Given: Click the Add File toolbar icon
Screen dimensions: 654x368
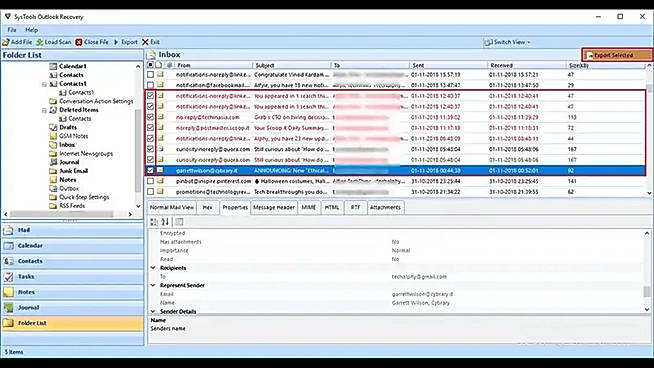Looking at the screenshot, I should (x=6, y=42).
